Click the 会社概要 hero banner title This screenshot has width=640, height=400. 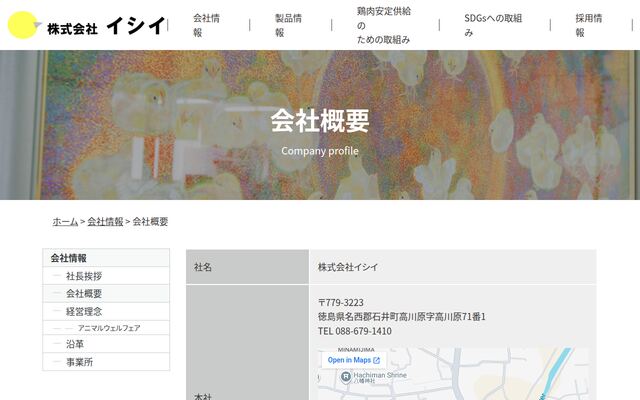coord(320,121)
